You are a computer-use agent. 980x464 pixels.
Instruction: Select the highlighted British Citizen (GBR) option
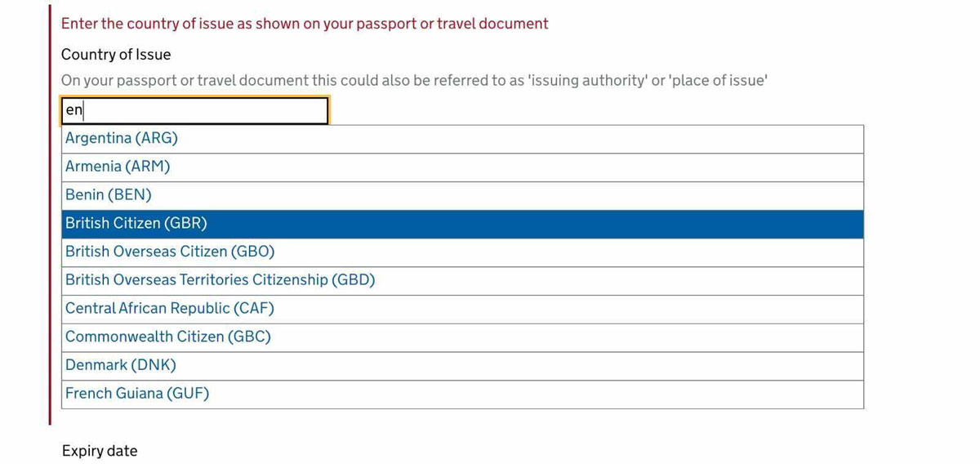[x=136, y=223]
